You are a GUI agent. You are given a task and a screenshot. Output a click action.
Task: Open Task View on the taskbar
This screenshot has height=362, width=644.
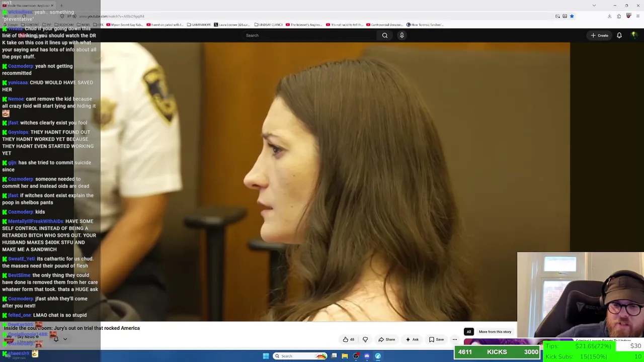(x=334, y=356)
